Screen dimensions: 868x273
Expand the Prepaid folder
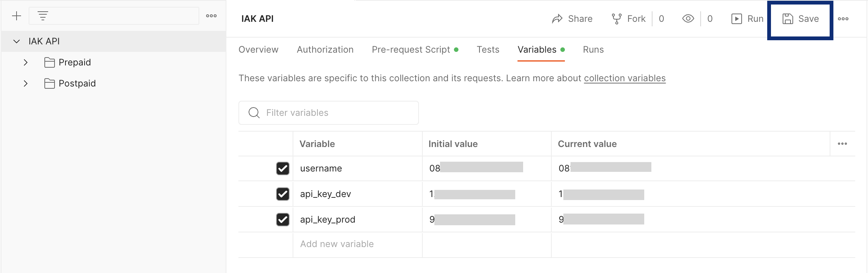pyautogui.click(x=26, y=62)
